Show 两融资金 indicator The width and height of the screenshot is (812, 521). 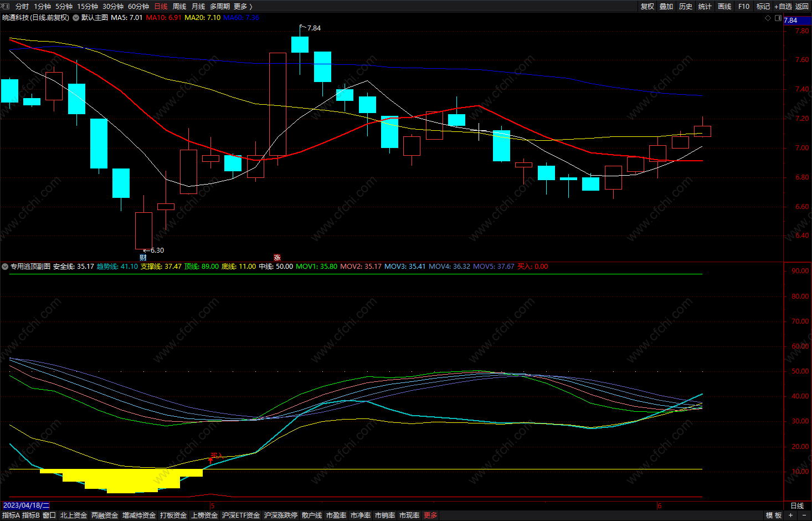tap(105, 515)
